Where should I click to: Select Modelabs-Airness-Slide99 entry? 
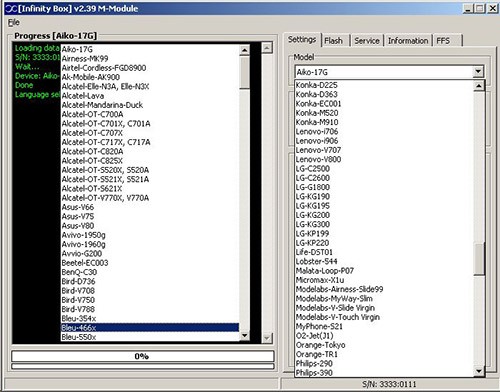(384, 289)
